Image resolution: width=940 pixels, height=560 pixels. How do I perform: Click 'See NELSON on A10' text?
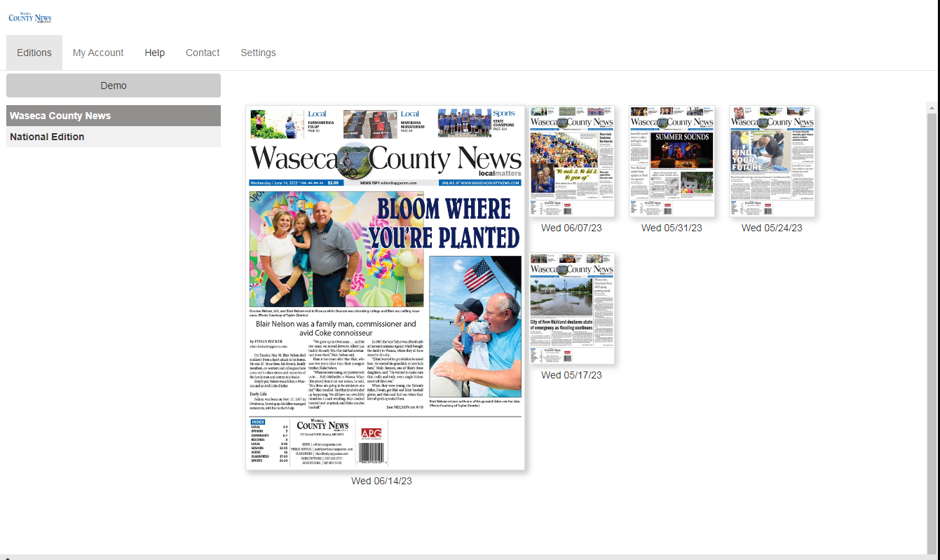(x=405, y=407)
